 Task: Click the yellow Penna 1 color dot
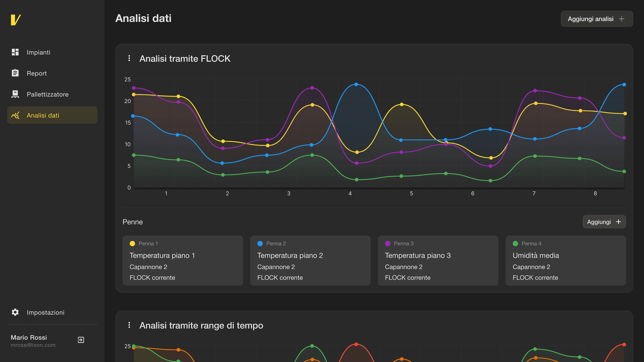(132, 244)
